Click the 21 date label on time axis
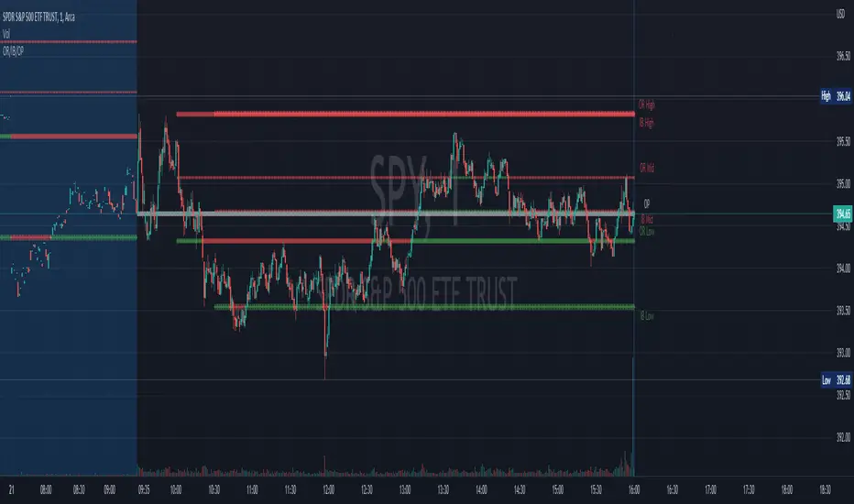Viewport: 854px width, 504px height. (11, 490)
